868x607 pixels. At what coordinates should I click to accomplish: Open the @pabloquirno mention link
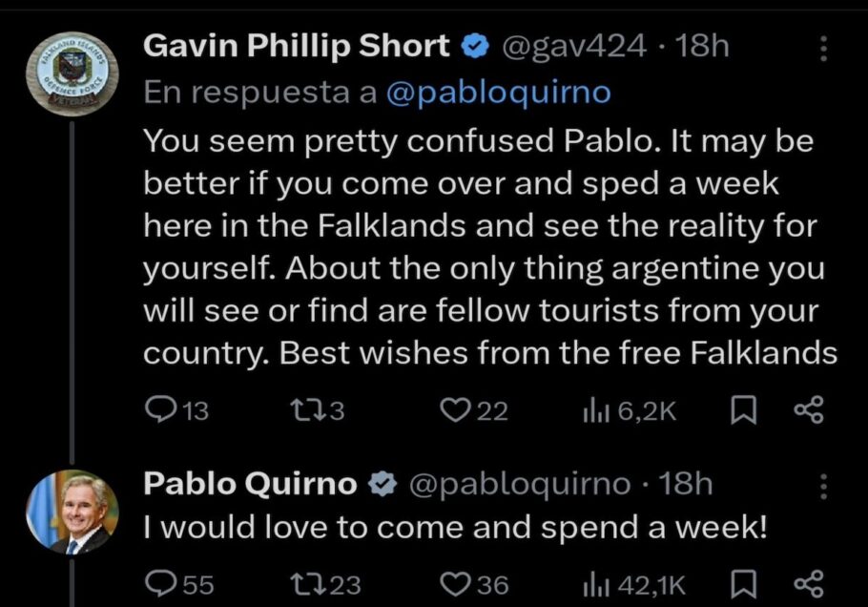click(x=499, y=92)
